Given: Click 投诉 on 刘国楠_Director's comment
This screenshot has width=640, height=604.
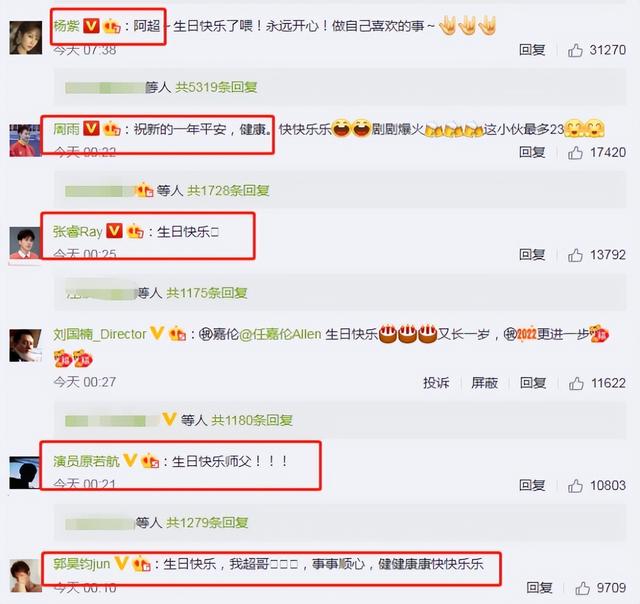Looking at the screenshot, I should [436, 383].
